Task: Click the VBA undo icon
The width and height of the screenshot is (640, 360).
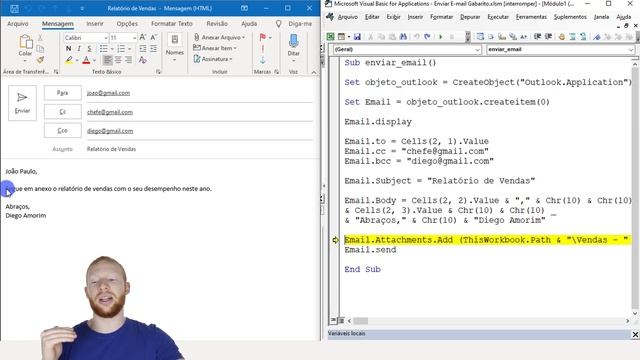Action: (x=417, y=37)
